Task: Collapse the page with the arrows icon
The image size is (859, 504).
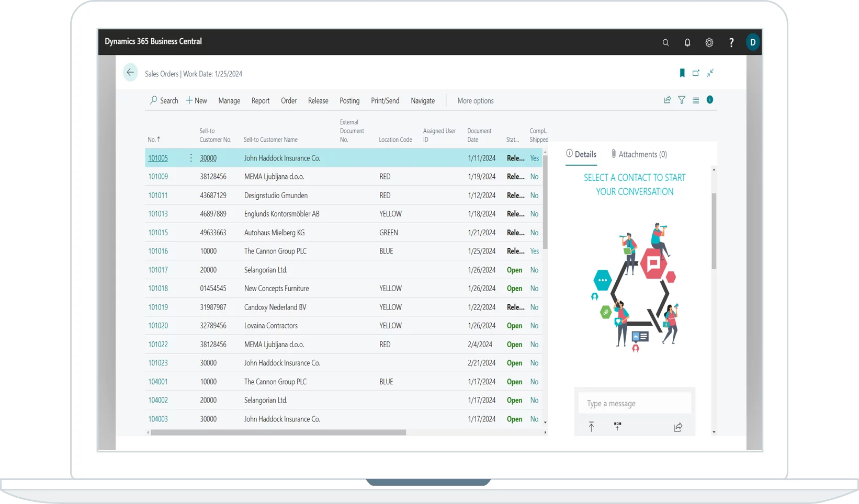Action: [710, 73]
